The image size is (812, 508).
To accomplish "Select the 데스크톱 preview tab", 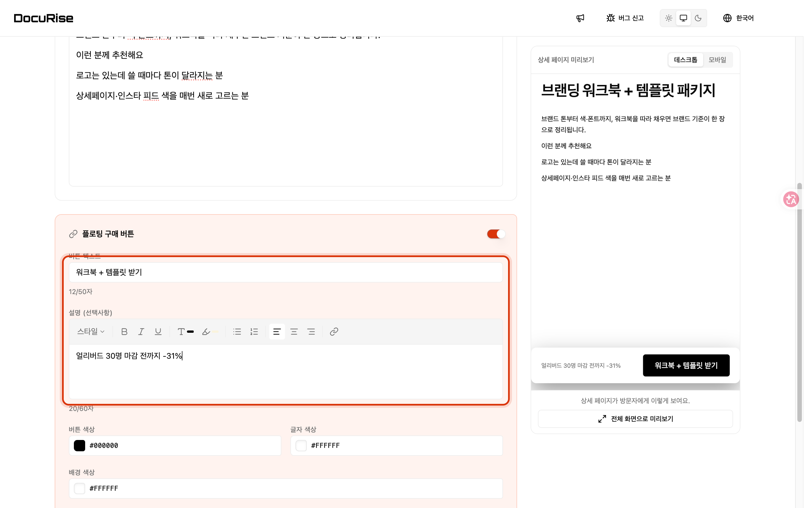I will (685, 60).
